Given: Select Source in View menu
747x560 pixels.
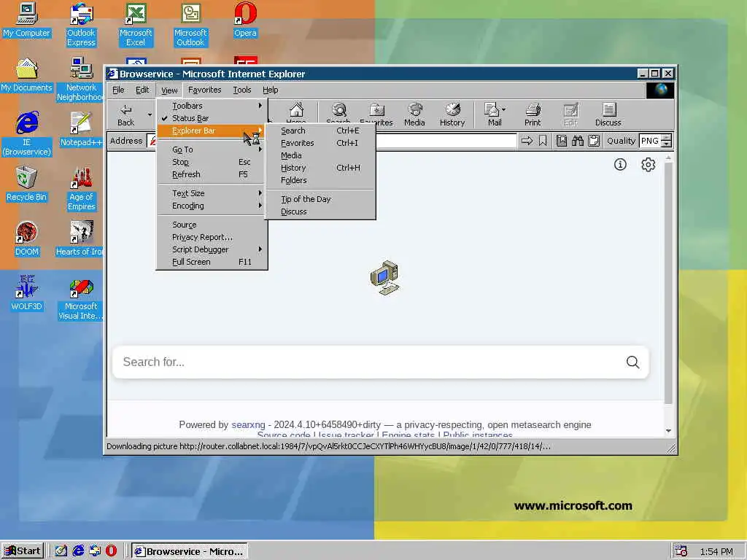Looking at the screenshot, I should (x=212, y=225).
